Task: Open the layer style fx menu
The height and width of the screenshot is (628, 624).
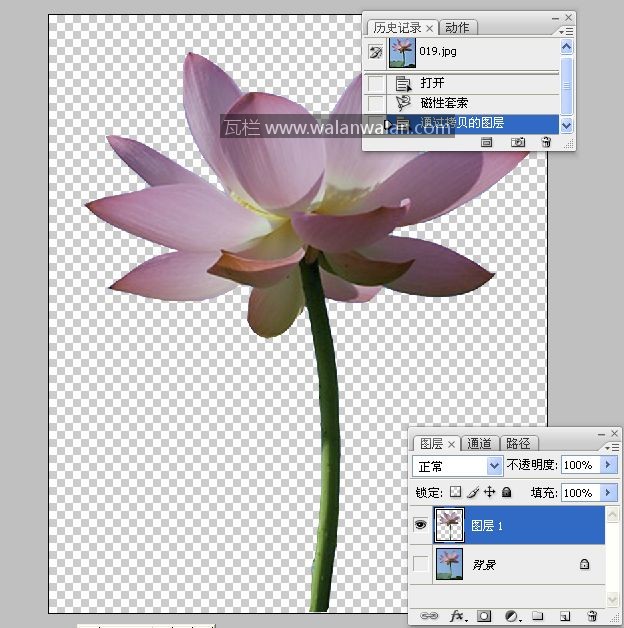Action: (x=458, y=616)
